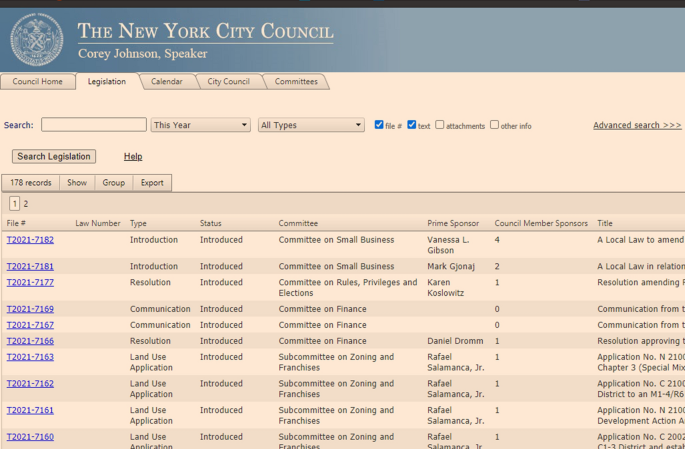Open the Export menu

pos(152,183)
